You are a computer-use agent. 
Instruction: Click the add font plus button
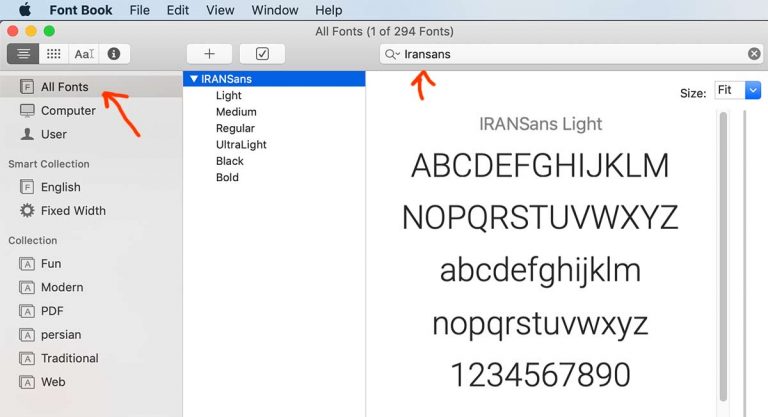point(209,54)
